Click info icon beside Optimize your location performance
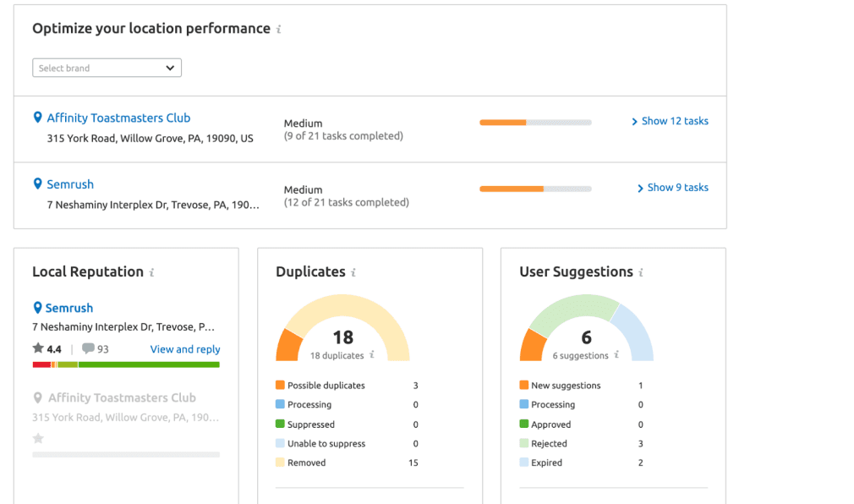Screen dimensions: 854x504 [x=278, y=30]
